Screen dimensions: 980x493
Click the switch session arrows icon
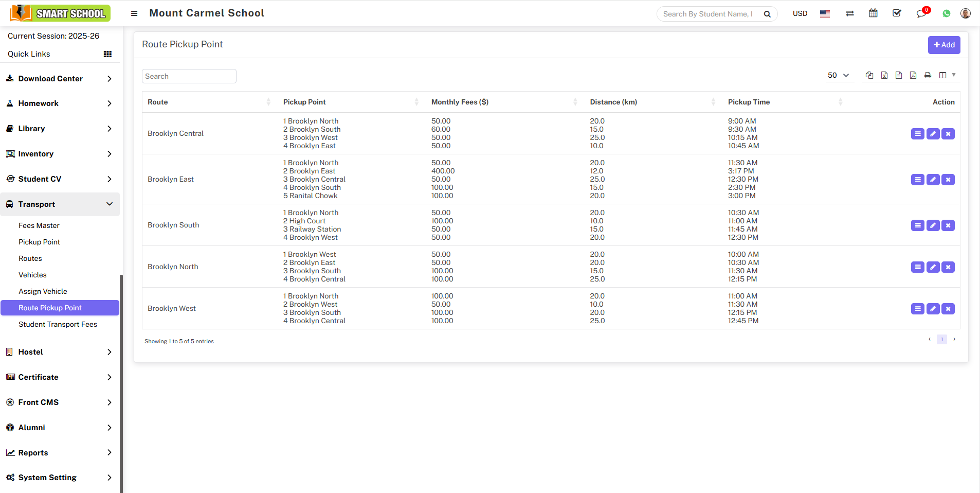[849, 13]
